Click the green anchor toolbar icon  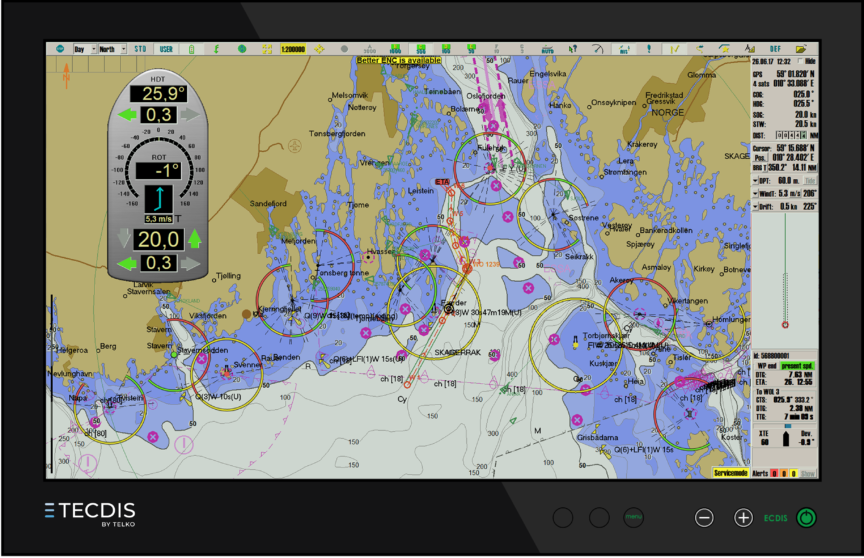(x=217, y=49)
